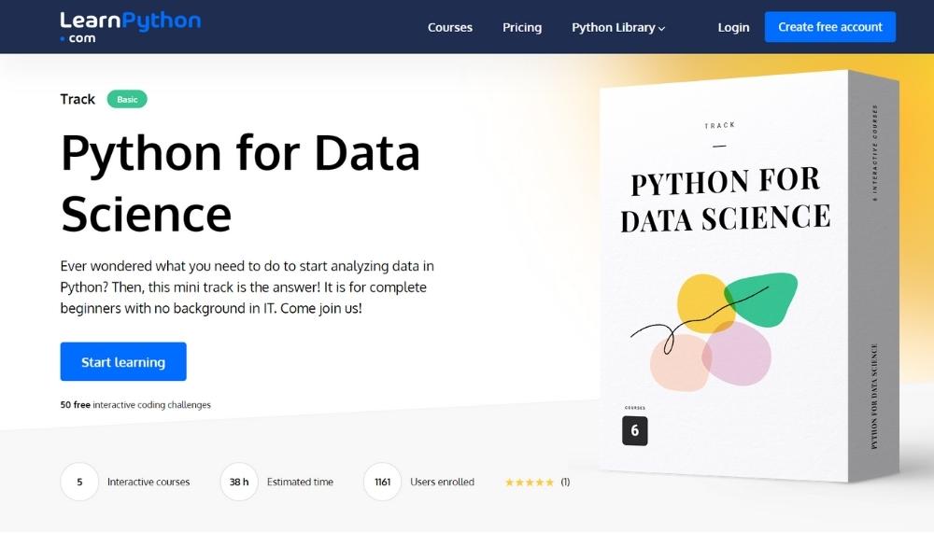Open the Login link
This screenshot has width=934, height=560.
tap(733, 27)
